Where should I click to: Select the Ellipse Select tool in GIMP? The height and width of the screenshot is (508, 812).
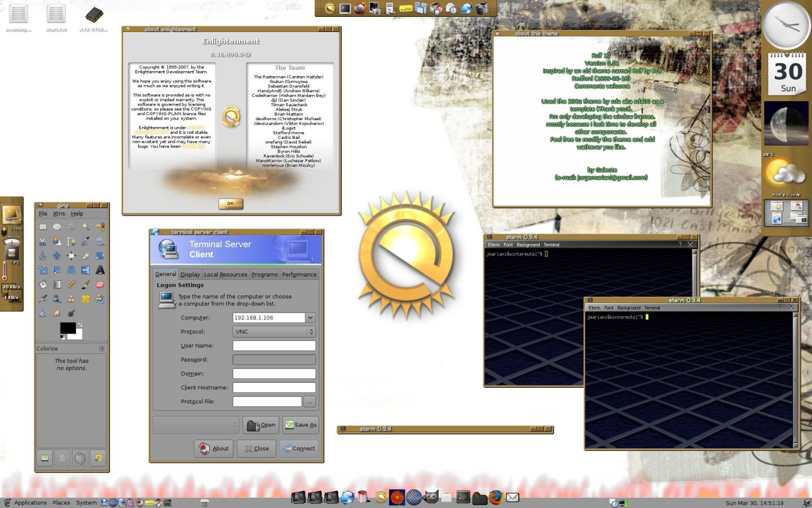57,227
